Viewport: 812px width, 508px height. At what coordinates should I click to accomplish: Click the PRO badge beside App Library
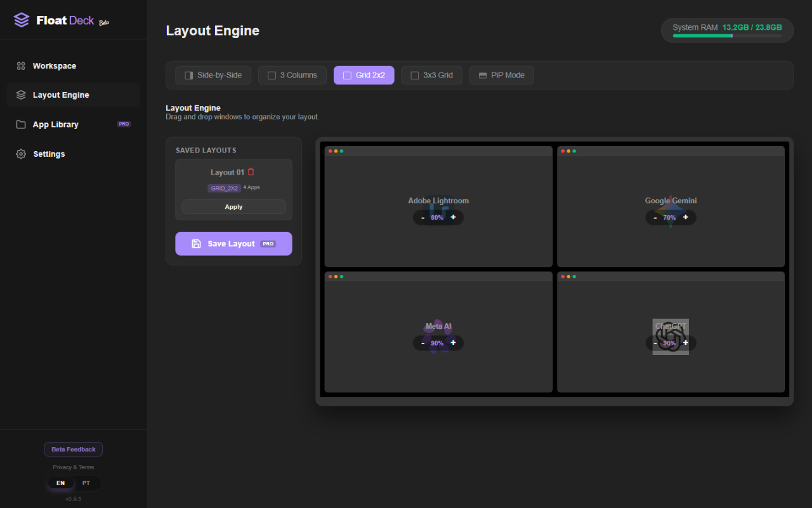point(124,124)
